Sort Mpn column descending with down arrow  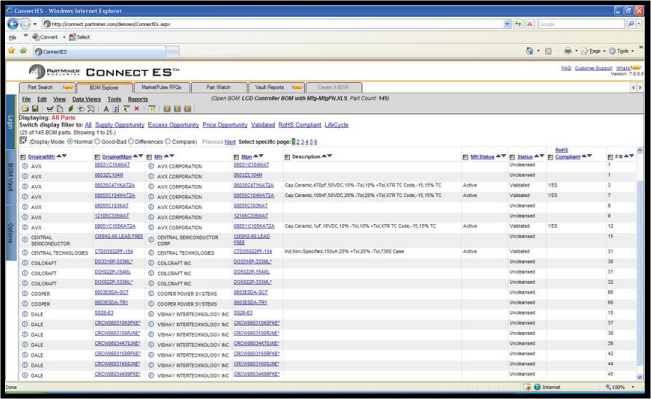261,156
